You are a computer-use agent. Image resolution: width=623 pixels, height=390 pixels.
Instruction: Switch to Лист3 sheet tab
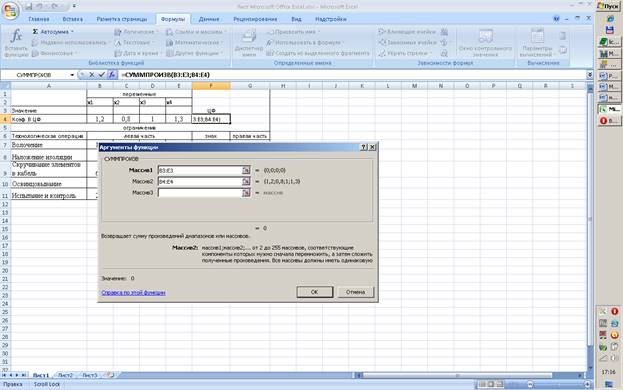click(90, 375)
